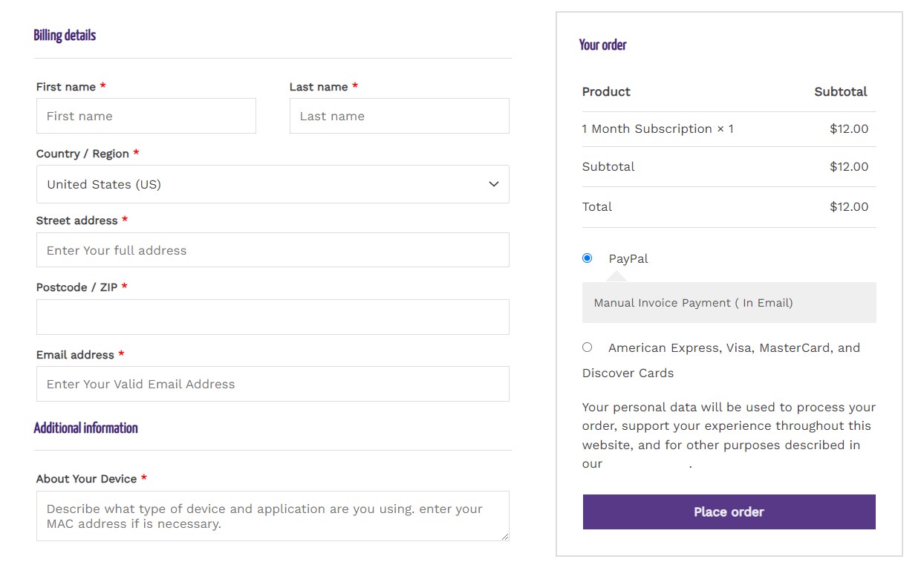
Task: Open the Country / Region dropdown
Action: coord(273,184)
